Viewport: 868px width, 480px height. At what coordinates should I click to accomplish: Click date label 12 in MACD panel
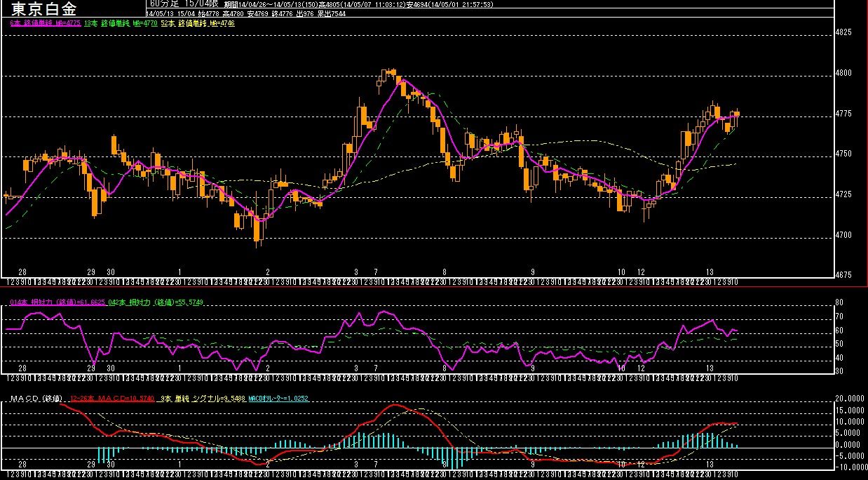pos(641,465)
